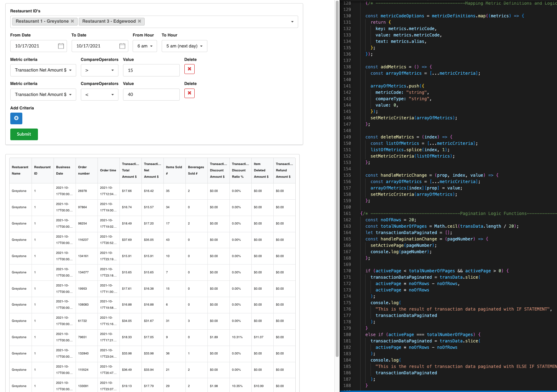This screenshot has width=557, height=392.
Task: Open first Transaction Net Amount $ metric dropdown
Action: tap(43, 70)
